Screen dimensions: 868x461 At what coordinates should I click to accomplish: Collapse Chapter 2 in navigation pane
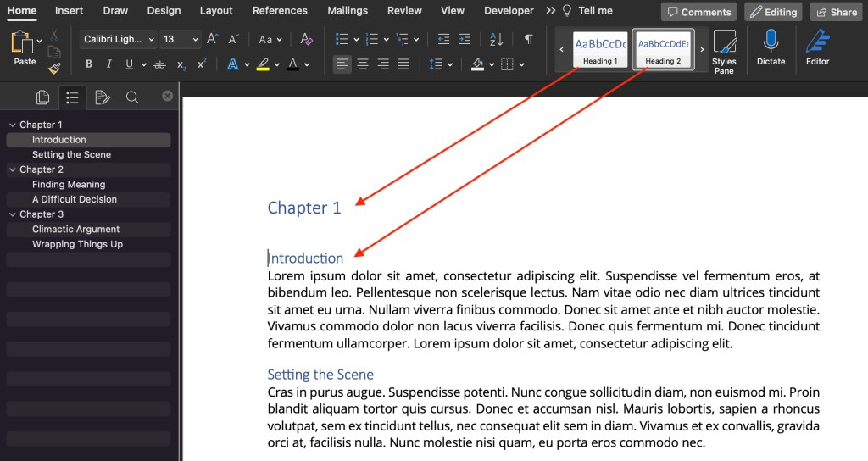tap(12, 169)
